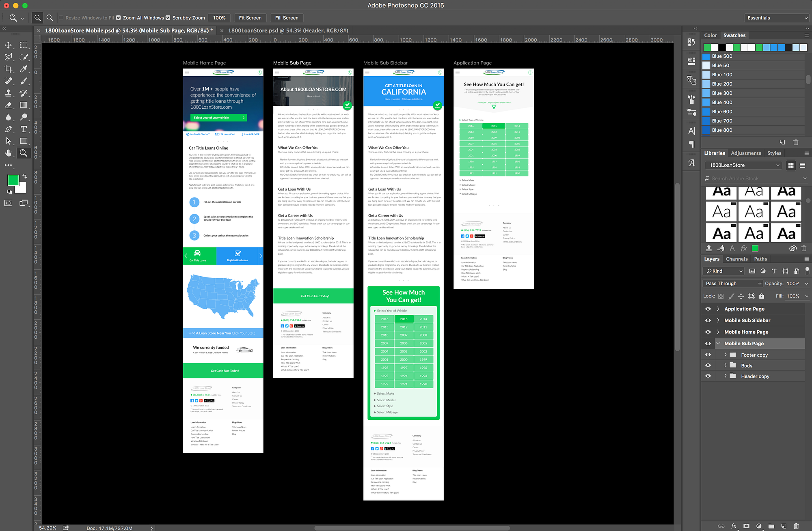Open the Adjustments panel tab

[745, 153]
